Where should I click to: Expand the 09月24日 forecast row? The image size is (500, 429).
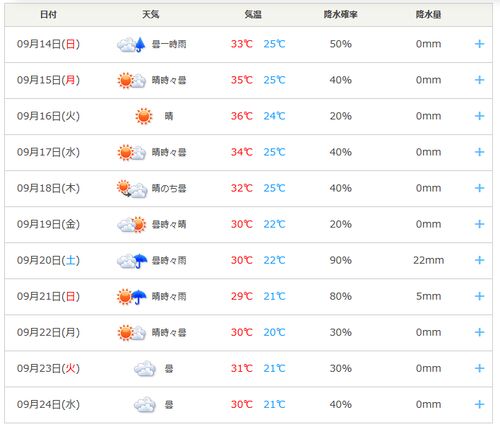point(479,405)
